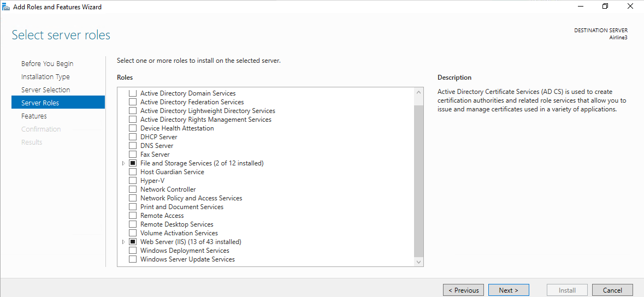Open the Features step in sidebar

click(x=34, y=116)
